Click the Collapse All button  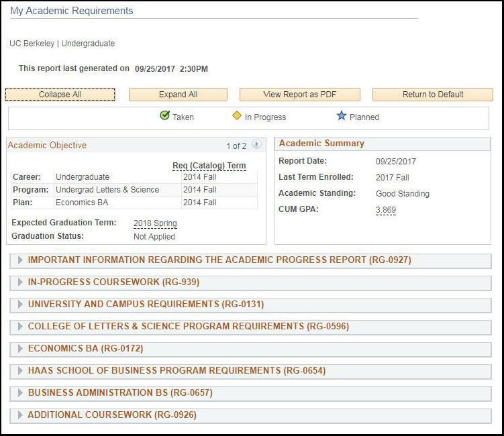coord(60,95)
